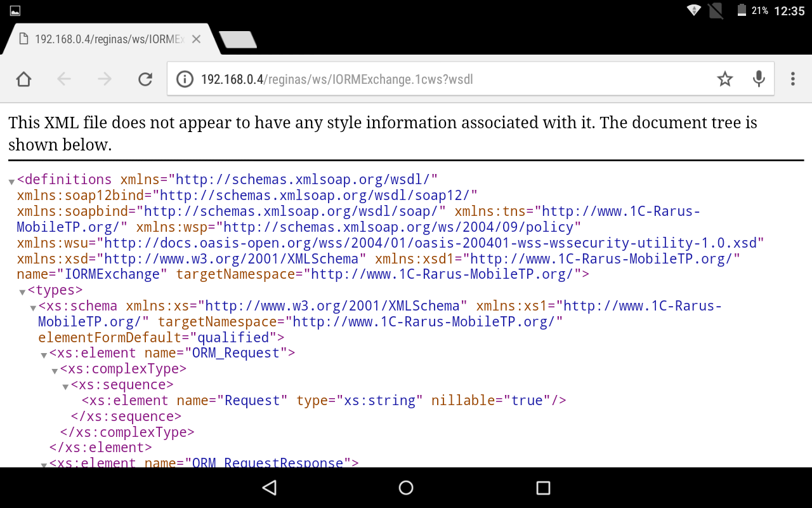View site info icon in address bar
Image resolution: width=812 pixels, height=508 pixels.
[185, 79]
